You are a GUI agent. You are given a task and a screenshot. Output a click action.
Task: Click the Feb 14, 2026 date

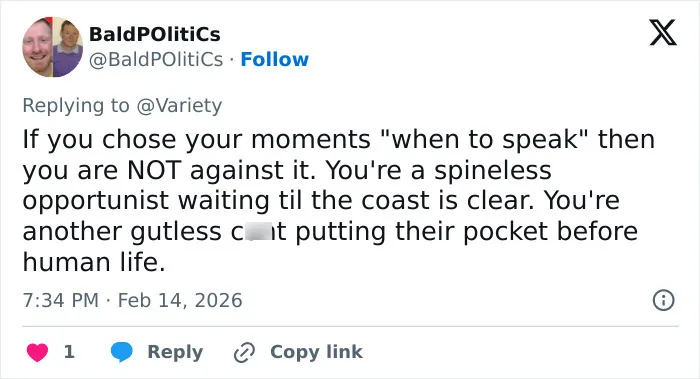coord(180,300)
